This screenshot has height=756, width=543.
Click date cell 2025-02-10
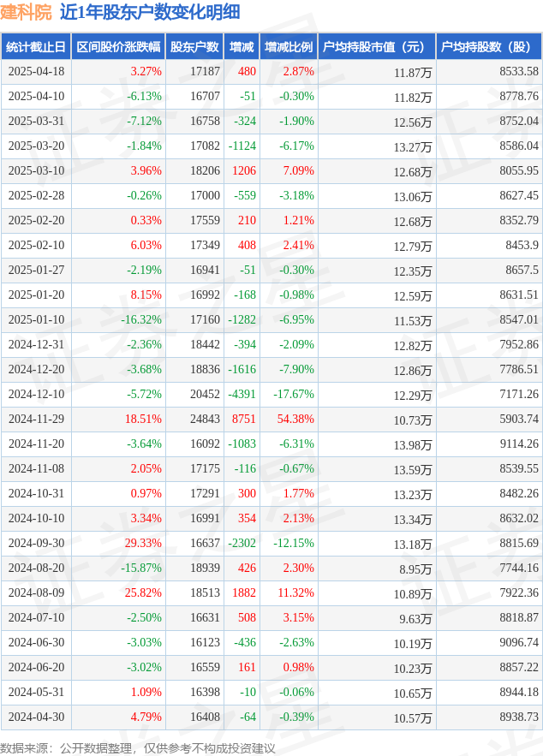(x=36, y=245)
